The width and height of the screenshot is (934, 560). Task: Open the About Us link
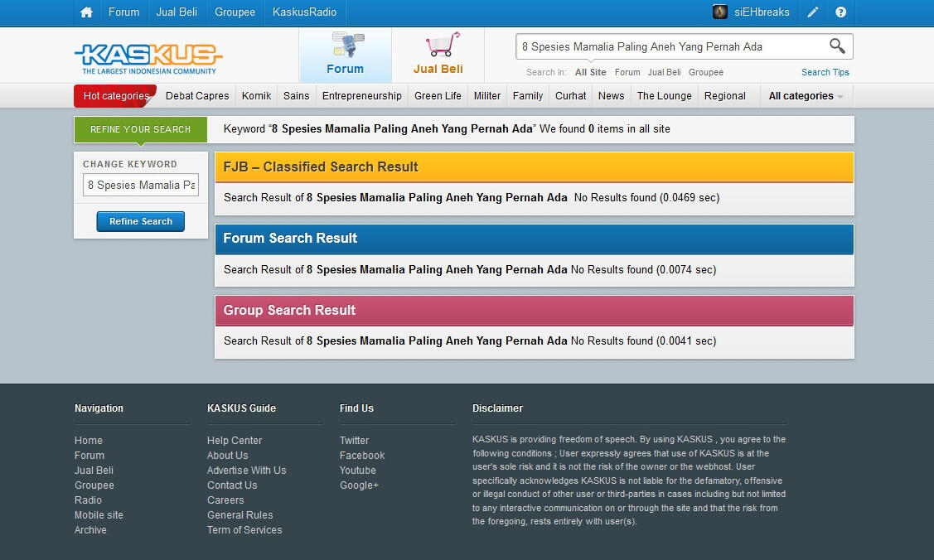click(x=228, y=456)
